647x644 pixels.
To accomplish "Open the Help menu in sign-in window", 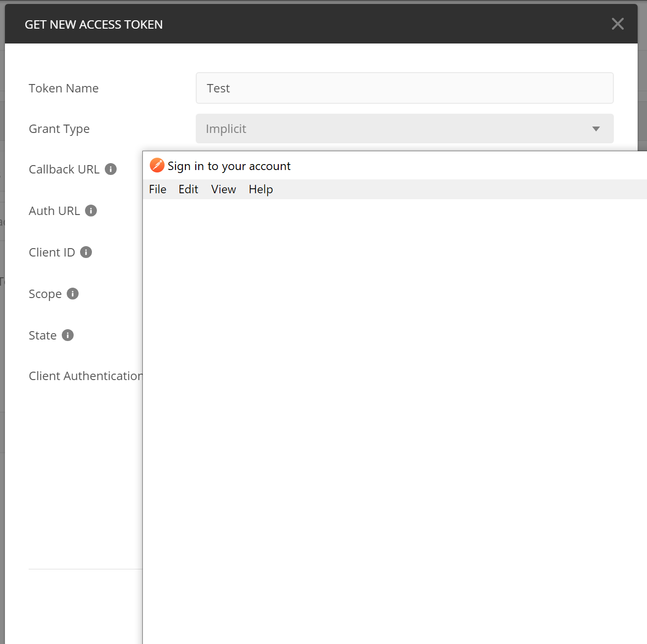I will (x=261, y=189).
